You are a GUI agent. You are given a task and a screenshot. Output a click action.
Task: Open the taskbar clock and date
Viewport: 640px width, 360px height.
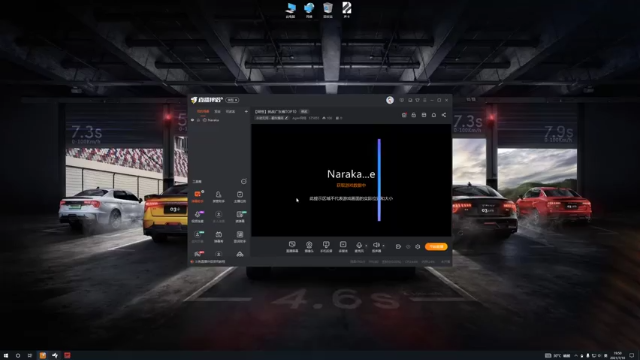click(x=618, y=356)
